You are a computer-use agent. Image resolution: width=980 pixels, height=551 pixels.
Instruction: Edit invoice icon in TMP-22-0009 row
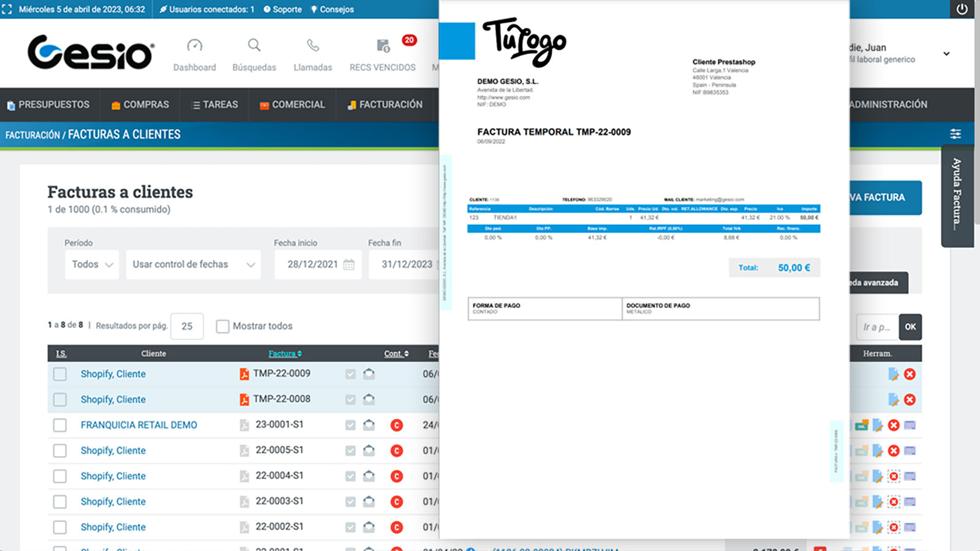(894, 374)
